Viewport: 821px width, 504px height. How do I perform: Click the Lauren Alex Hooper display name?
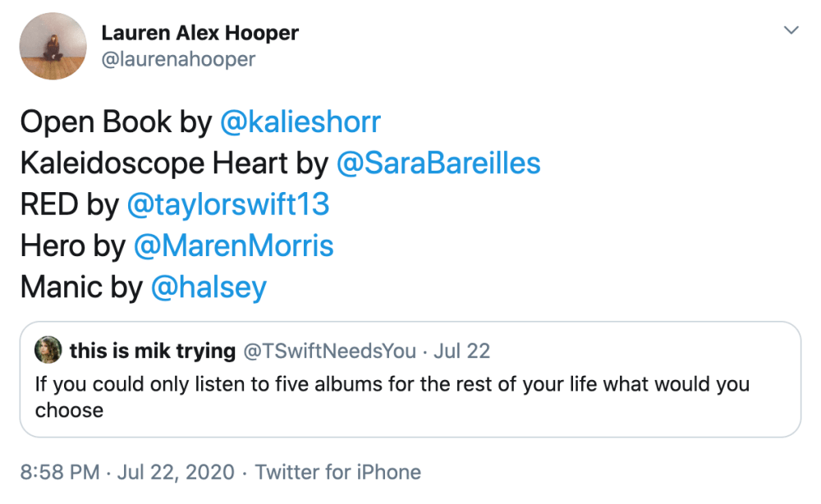coord(200,34)
